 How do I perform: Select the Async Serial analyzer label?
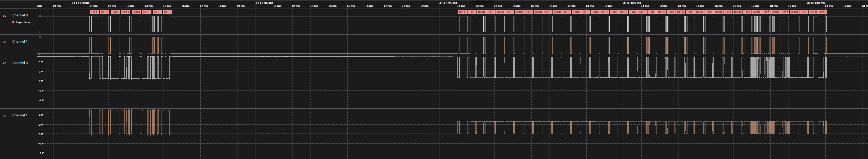[x=23, y=22]
